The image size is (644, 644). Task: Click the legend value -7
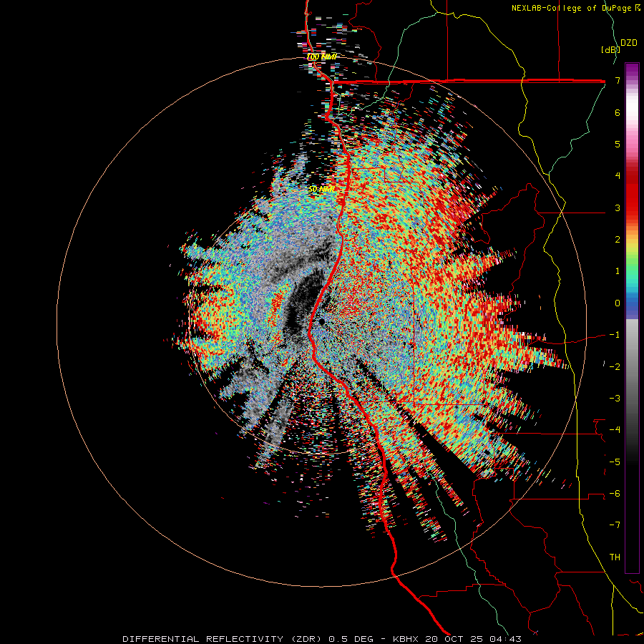pos(615,525)
